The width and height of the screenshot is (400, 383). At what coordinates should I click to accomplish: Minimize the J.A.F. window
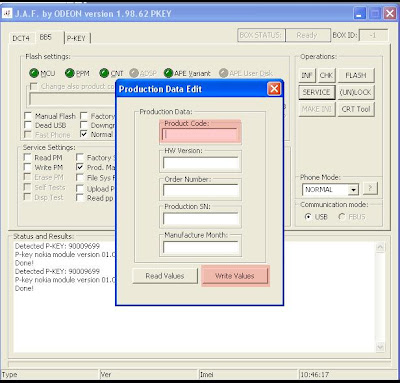point(359,14)
